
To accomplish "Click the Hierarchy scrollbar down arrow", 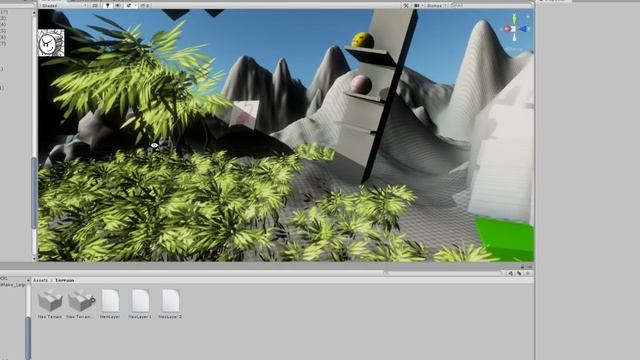I will point(34,258).
